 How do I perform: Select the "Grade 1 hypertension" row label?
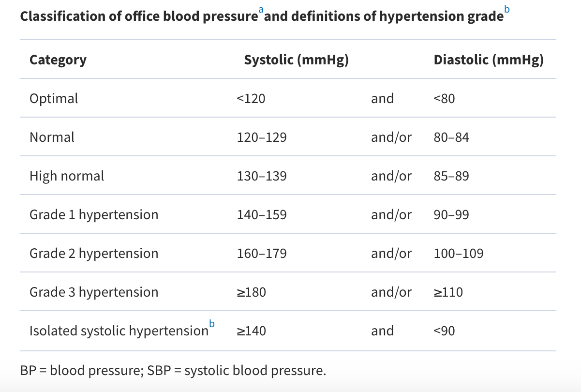tap(94, 214)
